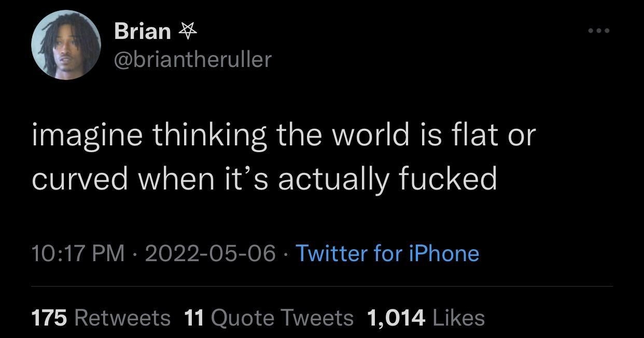
Task: Click the pentagram star icon beside Brian
Action: tap(187, 31)
